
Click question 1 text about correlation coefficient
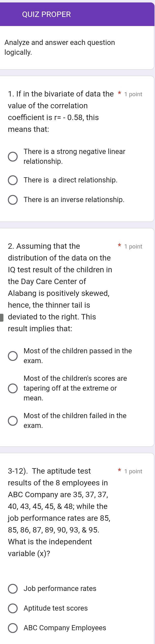pos(57,111)
